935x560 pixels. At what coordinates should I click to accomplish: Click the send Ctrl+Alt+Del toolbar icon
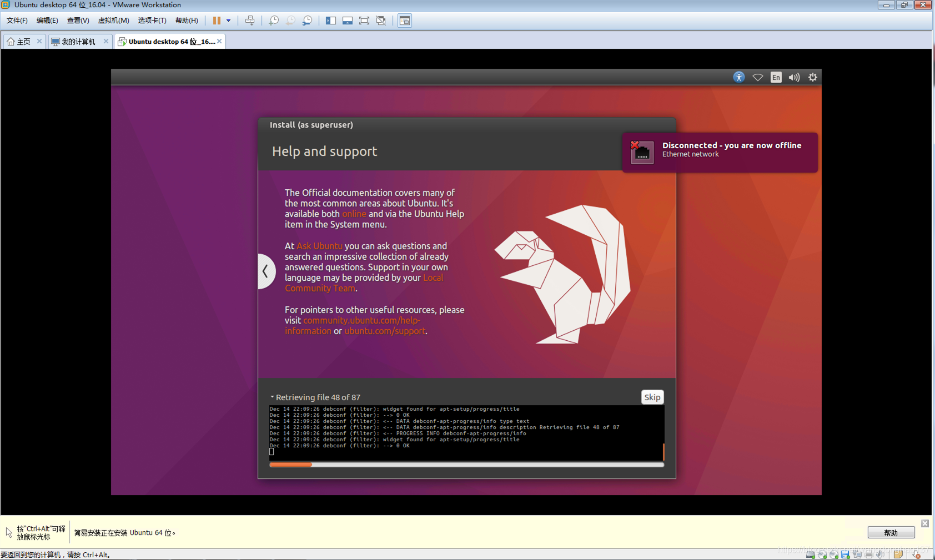tap(250, 21)
